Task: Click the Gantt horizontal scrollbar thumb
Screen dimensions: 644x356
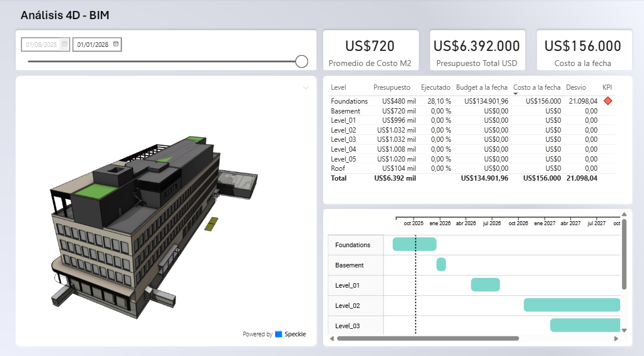Action: click(x=427, y=338)
